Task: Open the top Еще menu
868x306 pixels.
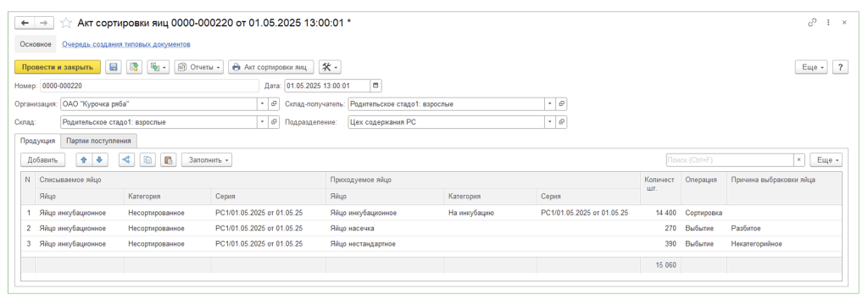Action: click(x=811, y=67)
